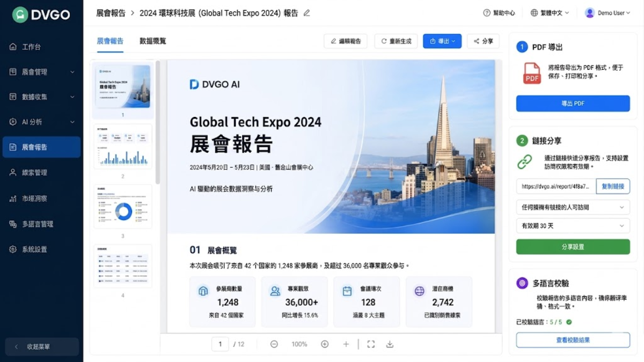
Task: Click the 編輯報告 button
Action: [x=346, y=41]
